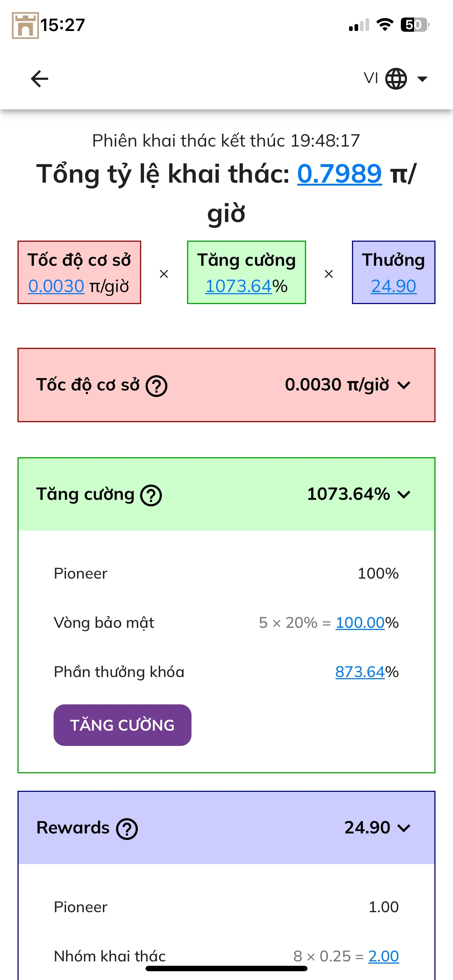The width and height of the screenshot is (453, 980).
Task: Tap help icon beside Tốc độ cơ sở
Action: click(x=157, y=386)
